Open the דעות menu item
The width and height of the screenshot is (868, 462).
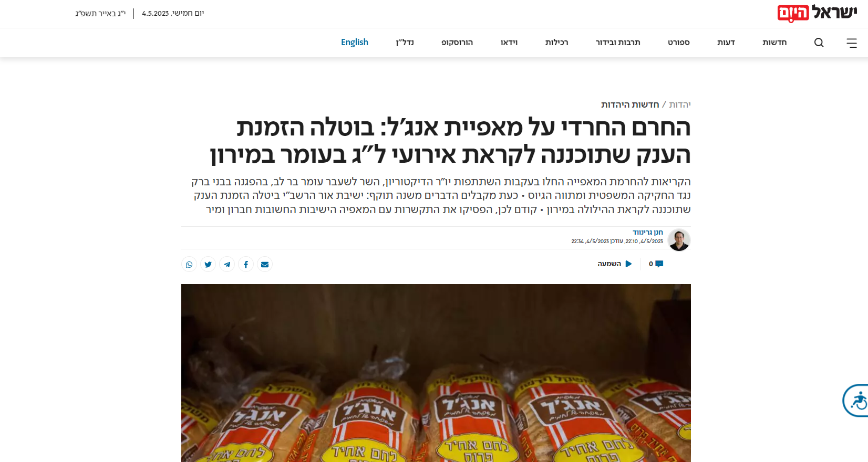click(726, 43)
